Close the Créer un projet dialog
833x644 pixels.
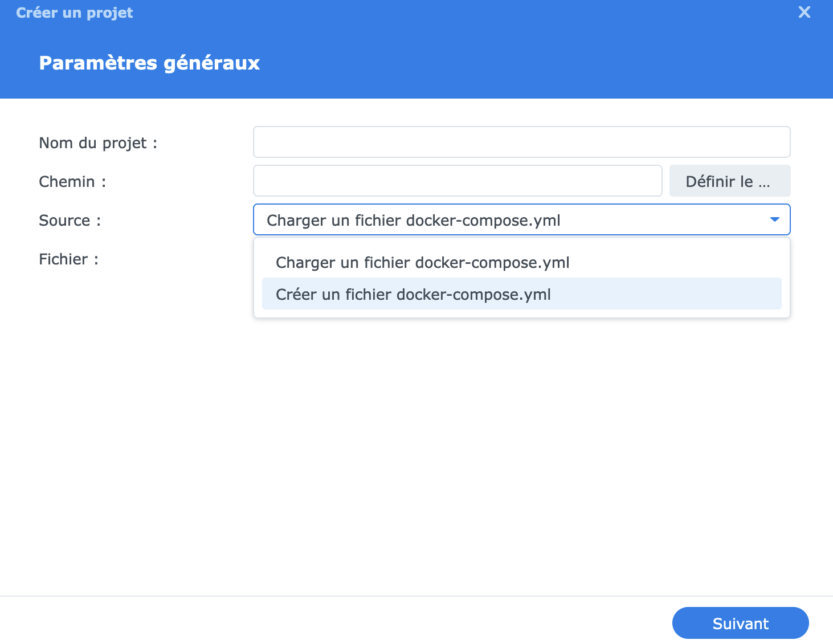pyautogui.click(x=804, y=12)
